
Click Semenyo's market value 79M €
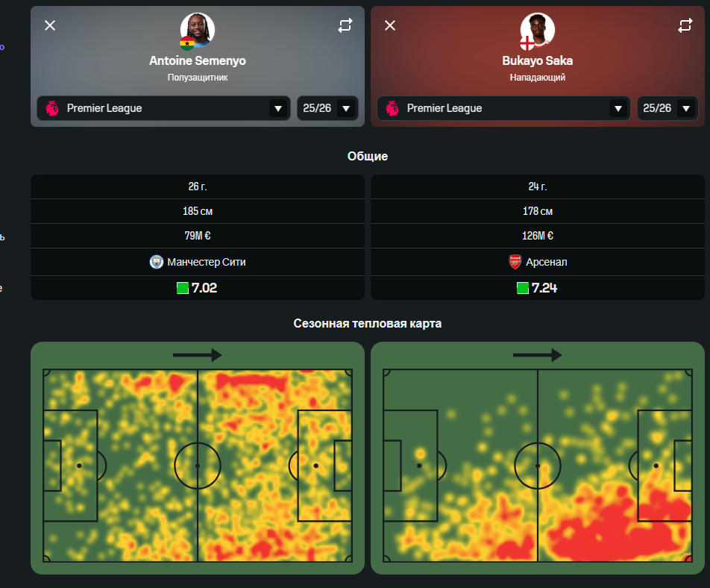(x=198, y=236)
